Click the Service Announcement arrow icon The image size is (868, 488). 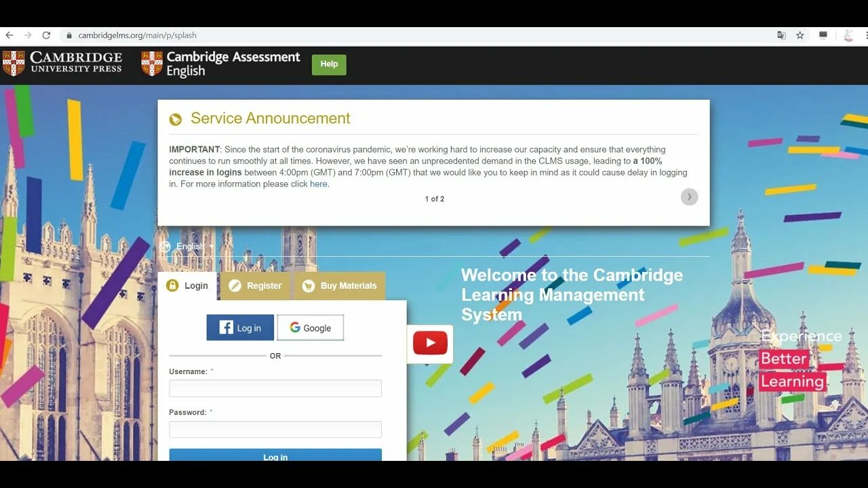click(176, 119)
